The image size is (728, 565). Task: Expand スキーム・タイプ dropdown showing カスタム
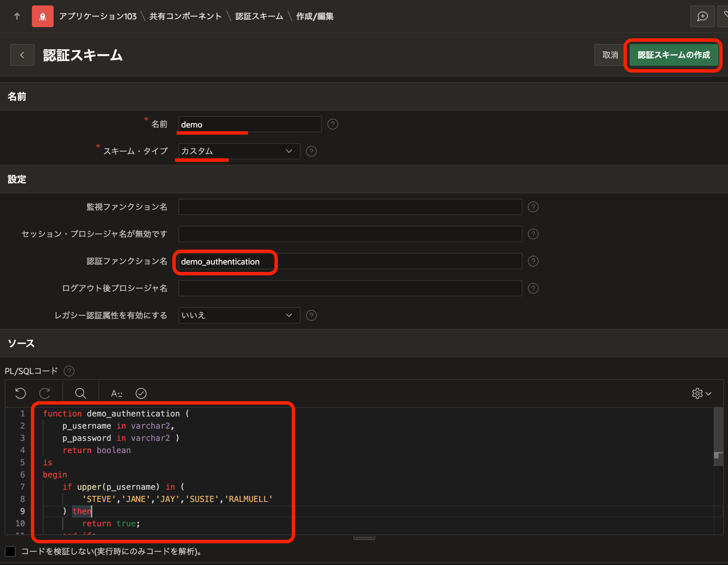[239, 151]
